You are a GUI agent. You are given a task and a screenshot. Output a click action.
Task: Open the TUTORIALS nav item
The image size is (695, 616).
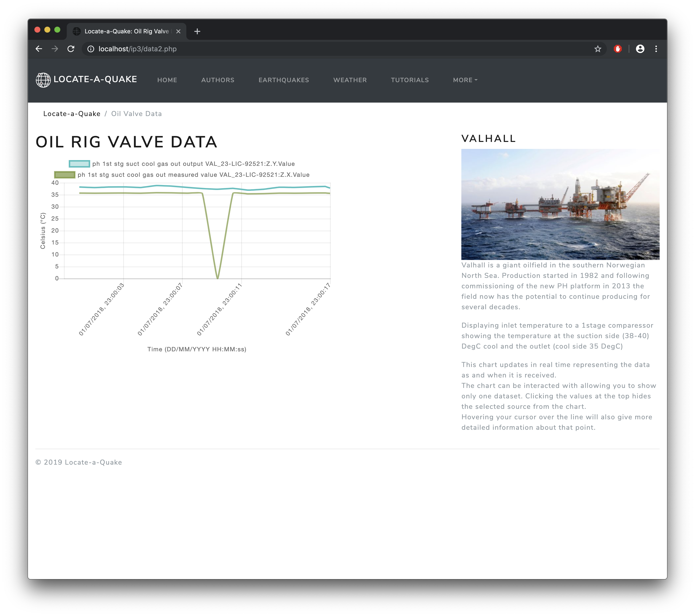410,80
